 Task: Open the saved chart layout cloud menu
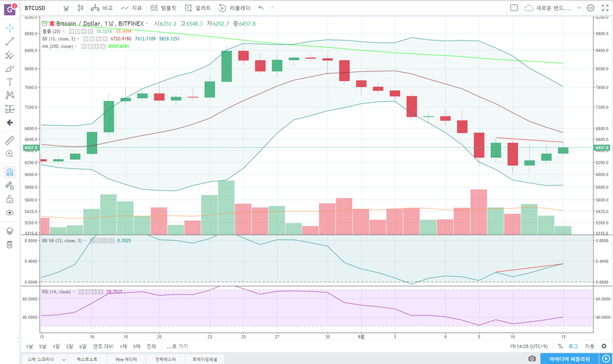552,8
